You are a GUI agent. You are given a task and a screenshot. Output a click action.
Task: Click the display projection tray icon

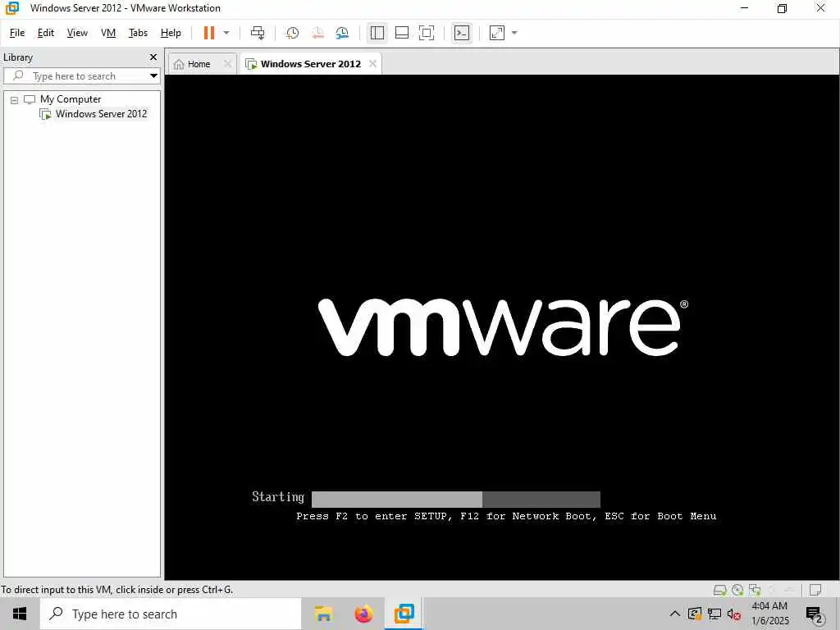(x=695, y=614)
